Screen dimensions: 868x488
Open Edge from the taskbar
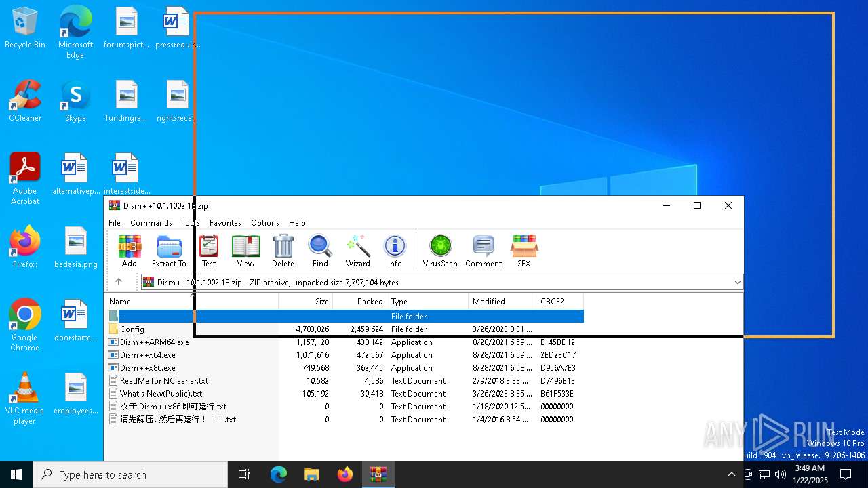(x=278, y=474)
